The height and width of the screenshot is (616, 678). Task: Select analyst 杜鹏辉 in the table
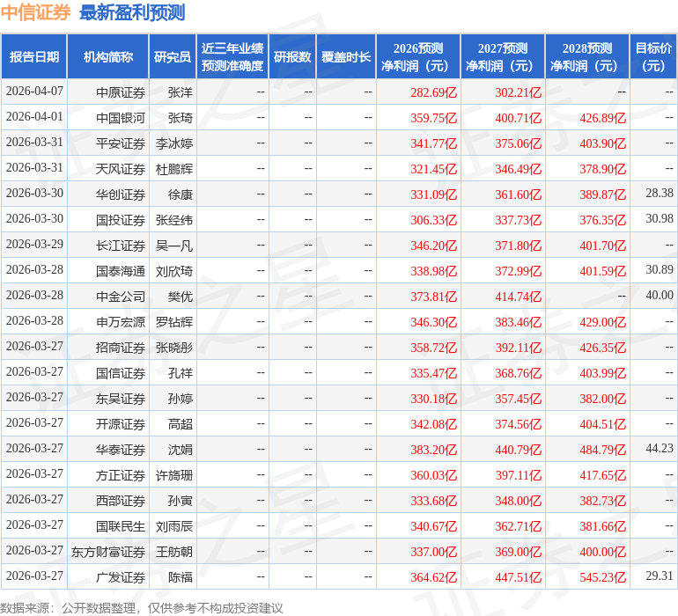pos(174,168)
